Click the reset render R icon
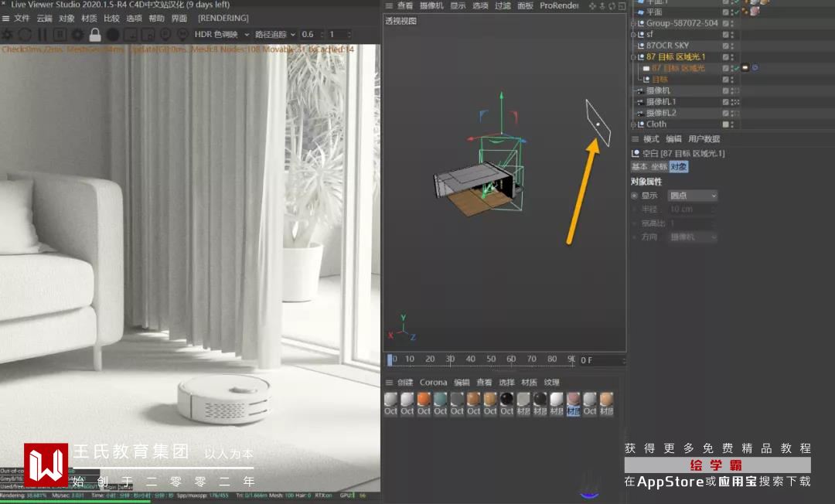The image size is (835, 504). tap(60, 35)
